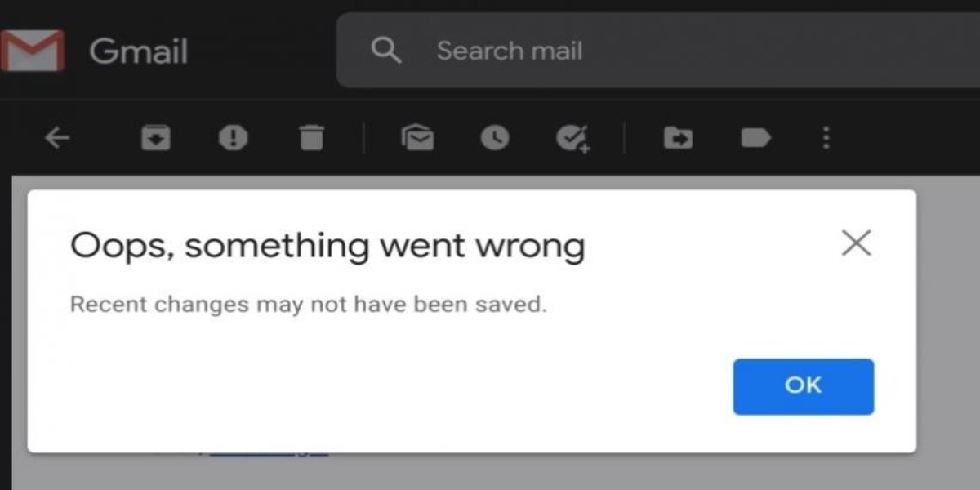This screenshot has height=490, width=980.
Task: Click the search magnifier icon
Action: (385, 51)
